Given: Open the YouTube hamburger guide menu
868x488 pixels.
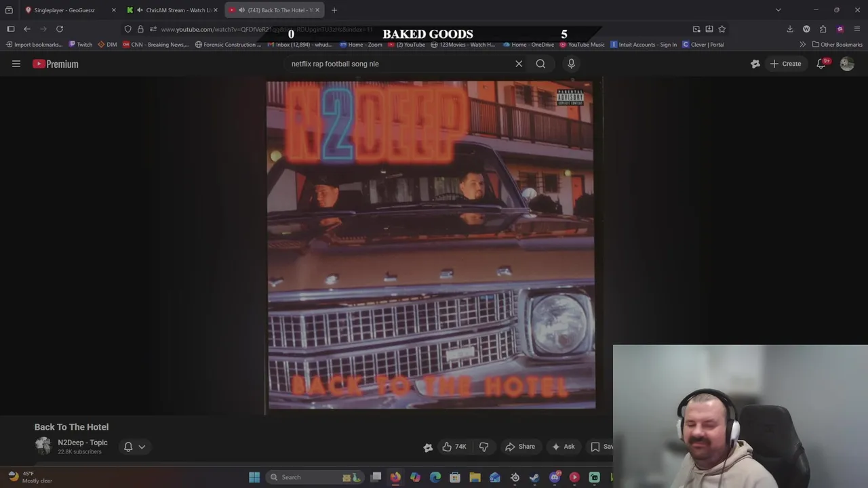Looking at the screenshot, I should (16, 64).
